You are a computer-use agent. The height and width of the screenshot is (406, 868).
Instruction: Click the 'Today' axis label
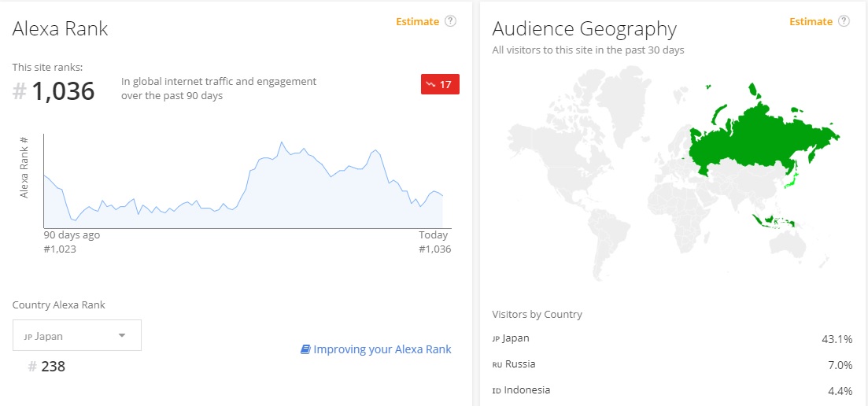pyautogui.click(x=434, y=235)
